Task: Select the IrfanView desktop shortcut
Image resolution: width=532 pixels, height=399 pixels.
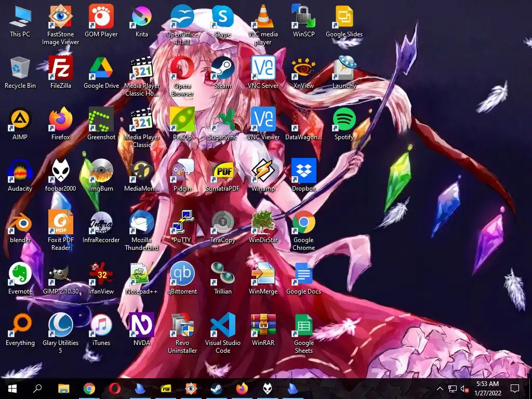Action: coord(101,278)
